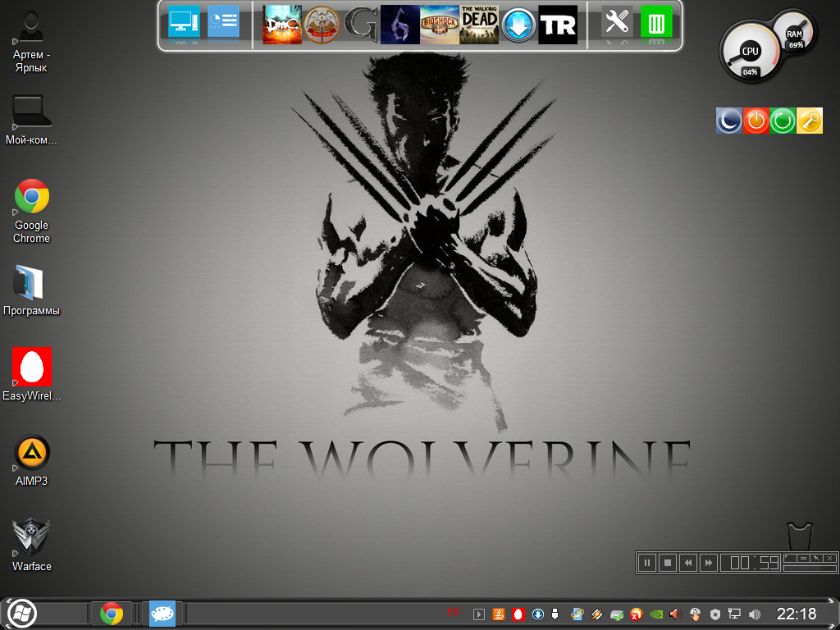This screenshot has width=840, height=630.
Task: Open Google Chrome desktop shortcut
Action: click(x=32, y=211)
